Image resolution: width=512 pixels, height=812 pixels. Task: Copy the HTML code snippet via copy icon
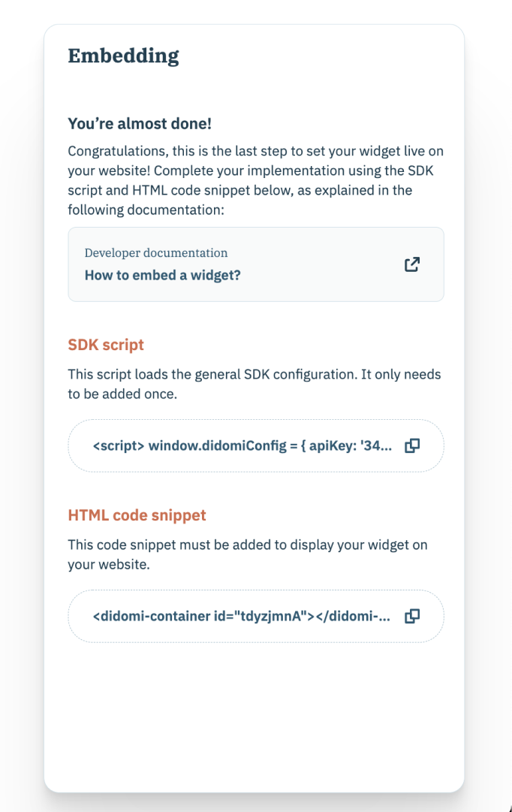412,616
